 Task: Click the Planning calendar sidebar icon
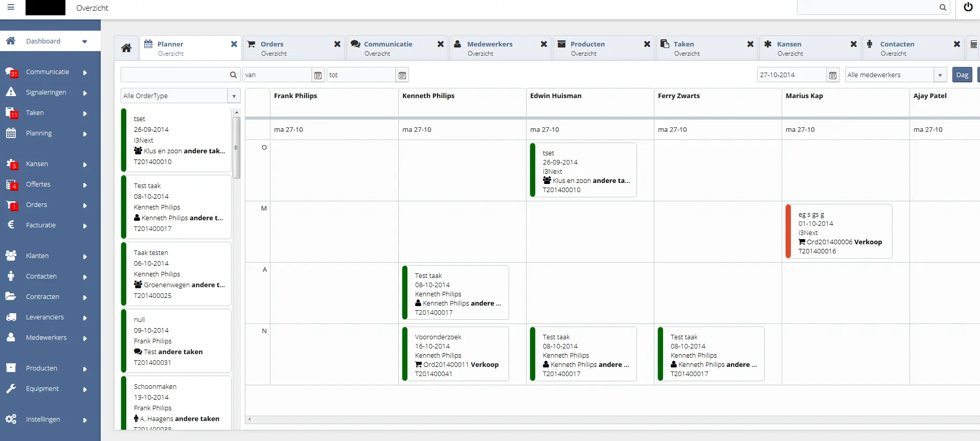tap(11, 133)
